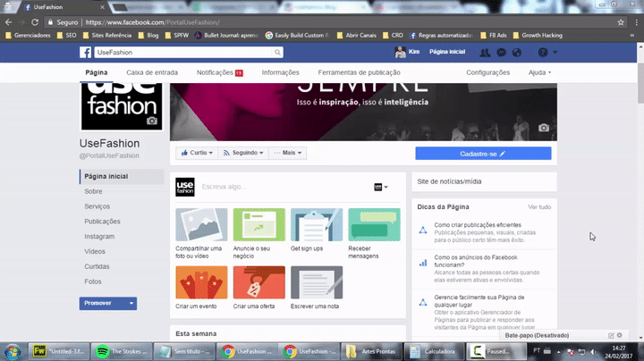Expand the 'Seguindo' dropdown

click(242, 153)
